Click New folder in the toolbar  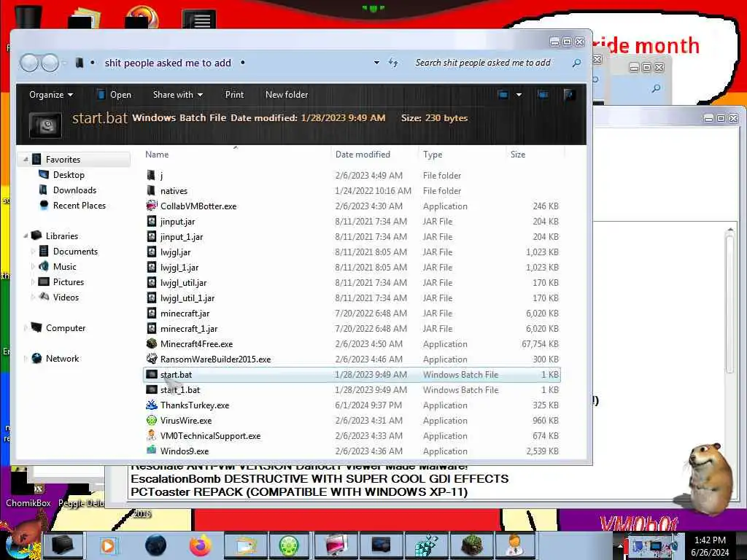click(287, 95)
